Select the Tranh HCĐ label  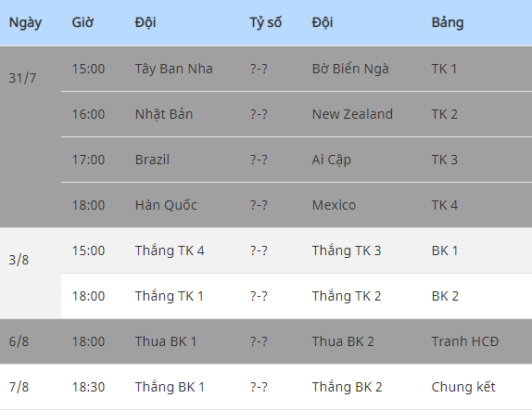point(465,341)
